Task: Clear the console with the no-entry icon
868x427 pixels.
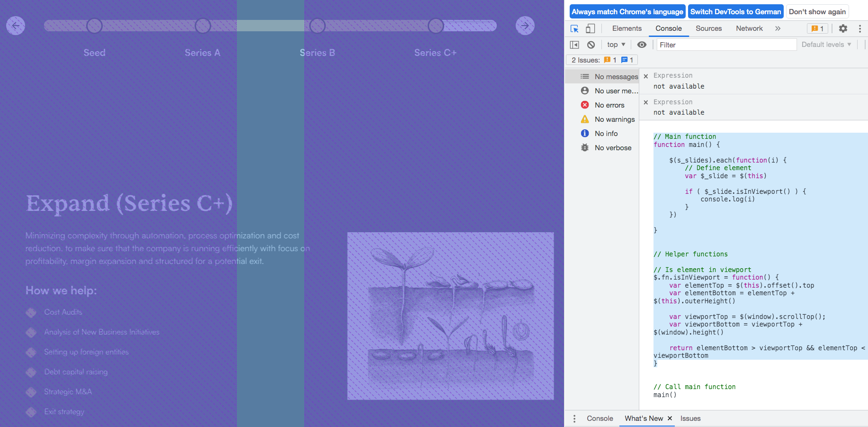Action: (591, 44)
